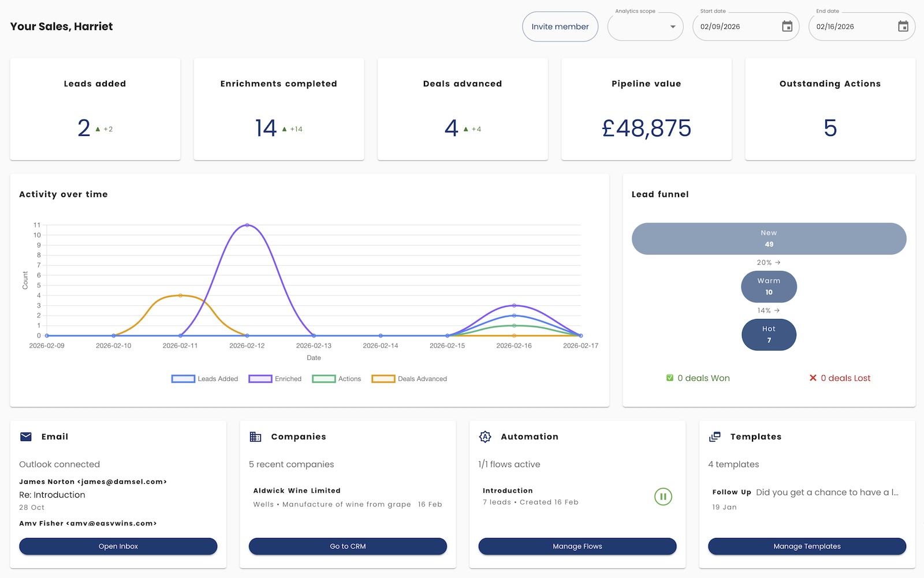Image resolution: width=924 pixels, height=578 pixels.
Task: Click the 0 deals Lost label
Action: click(845, 378)
